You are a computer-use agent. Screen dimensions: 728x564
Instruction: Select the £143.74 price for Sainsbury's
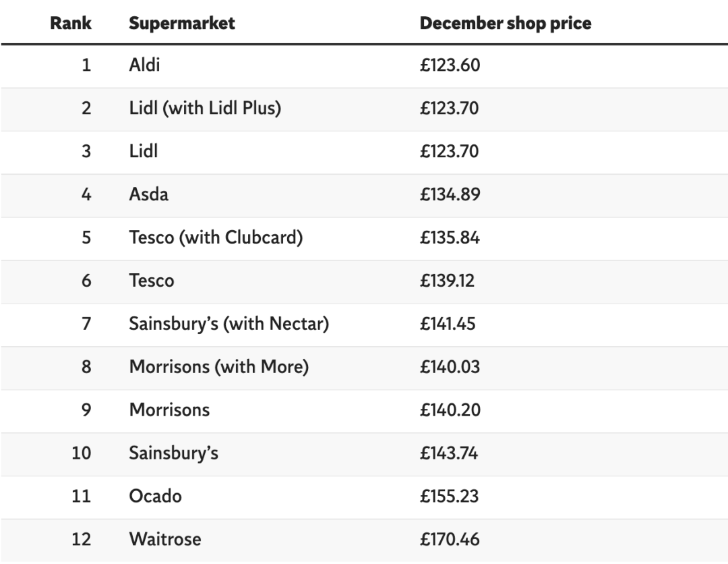[x=449, y=453]
